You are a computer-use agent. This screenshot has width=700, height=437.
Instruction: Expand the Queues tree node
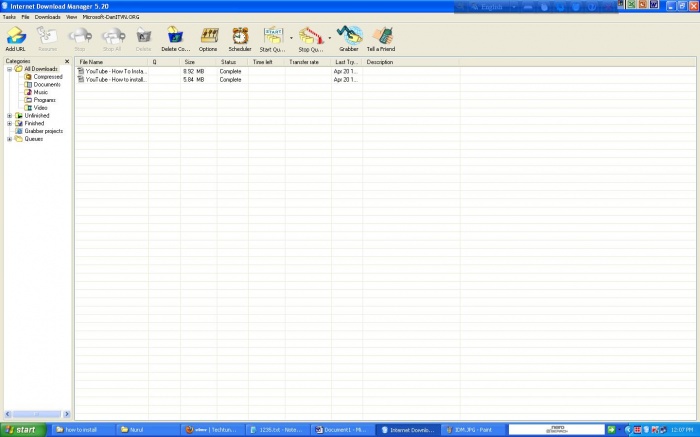coord(9,139)
